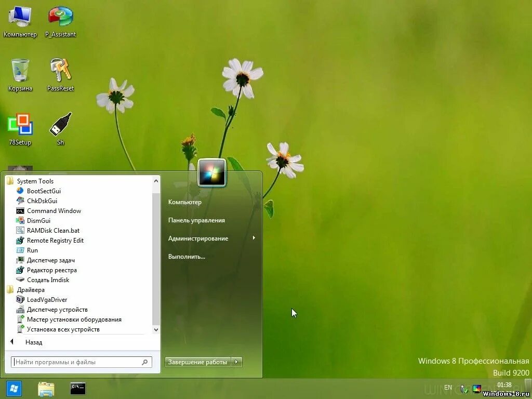Open the command prompt icon on the taskbar
The width and height of the screenshot is (532, 399).
[x=77, y=388]
